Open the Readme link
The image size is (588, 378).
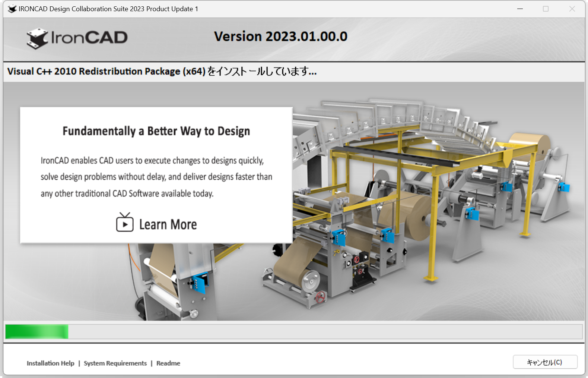click(x=168, y=363)
